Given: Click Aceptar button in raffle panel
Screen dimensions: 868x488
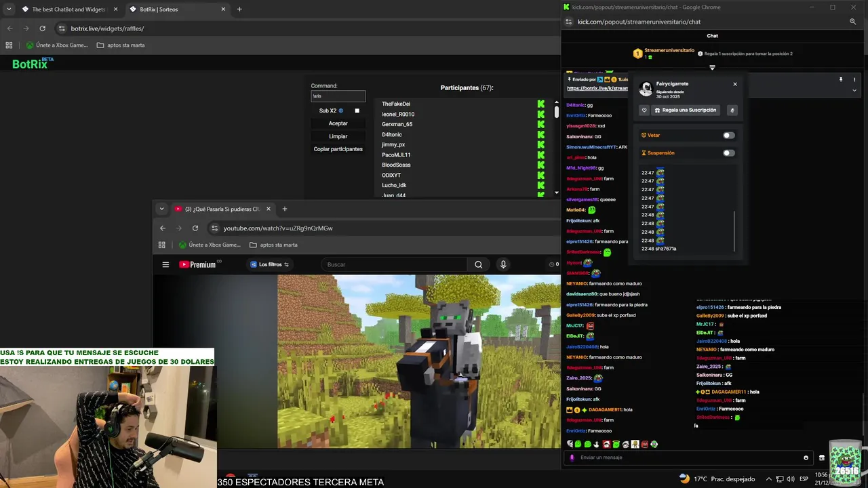Looking at the screenshot, I should (338, 123).
